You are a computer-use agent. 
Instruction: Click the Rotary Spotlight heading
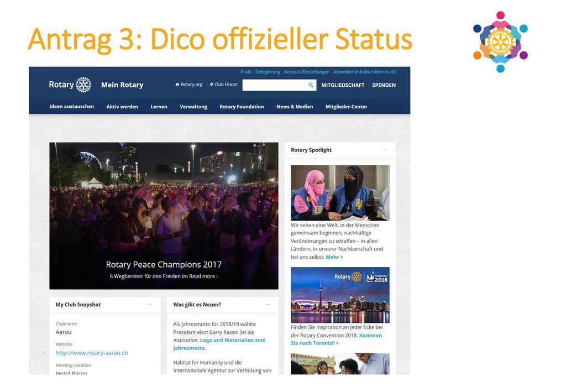point(311,150)
